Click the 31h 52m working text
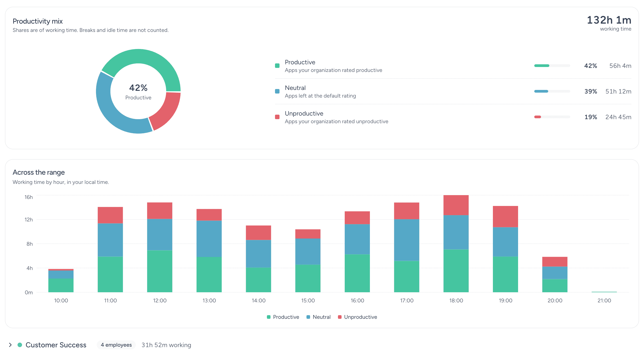This screenshot has height=357, width=644. click(x=166, y=345)
